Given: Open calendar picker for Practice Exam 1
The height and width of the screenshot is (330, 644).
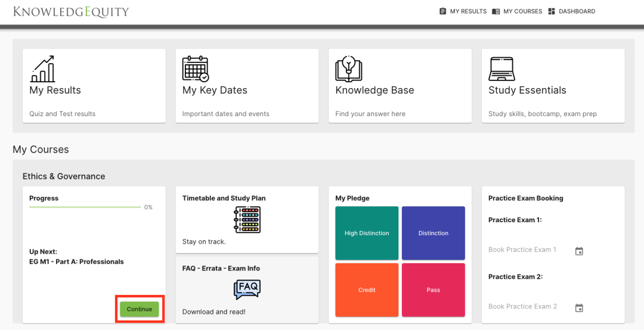Looking at the screenshot, I should point(578,251).
